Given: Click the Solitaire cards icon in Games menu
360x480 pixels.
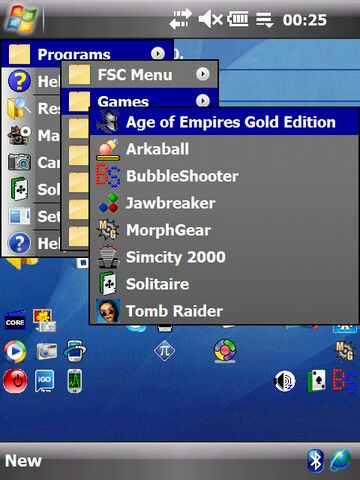Looking at the screenshot, I should (x=108, y=284).
